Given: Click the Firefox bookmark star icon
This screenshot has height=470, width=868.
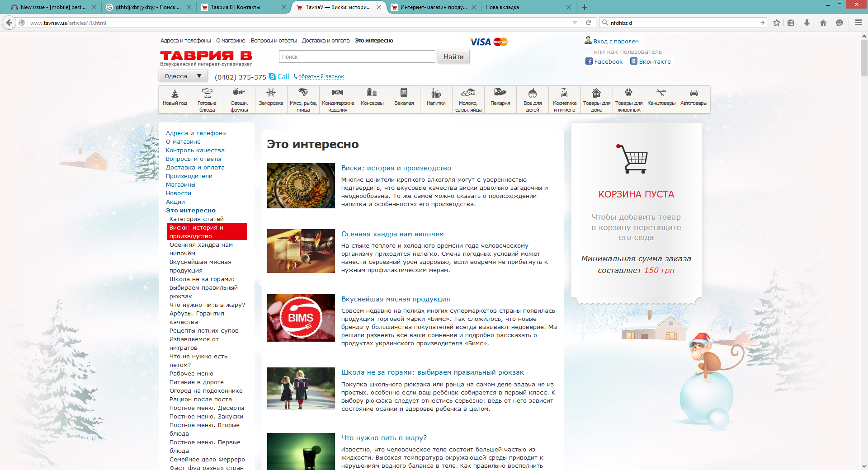Looking at the screenshot, I should pos(777,23).
